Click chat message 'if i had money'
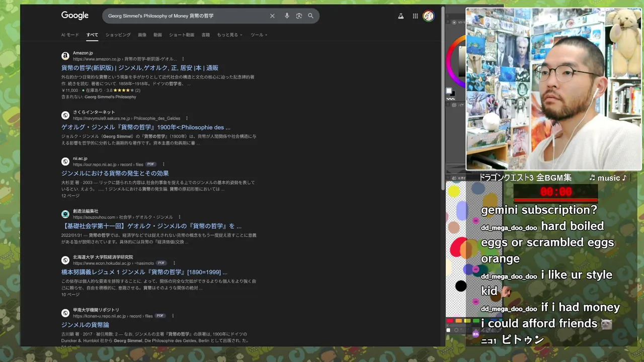Screen dimensions: 644x362 (x=580, y=307)
